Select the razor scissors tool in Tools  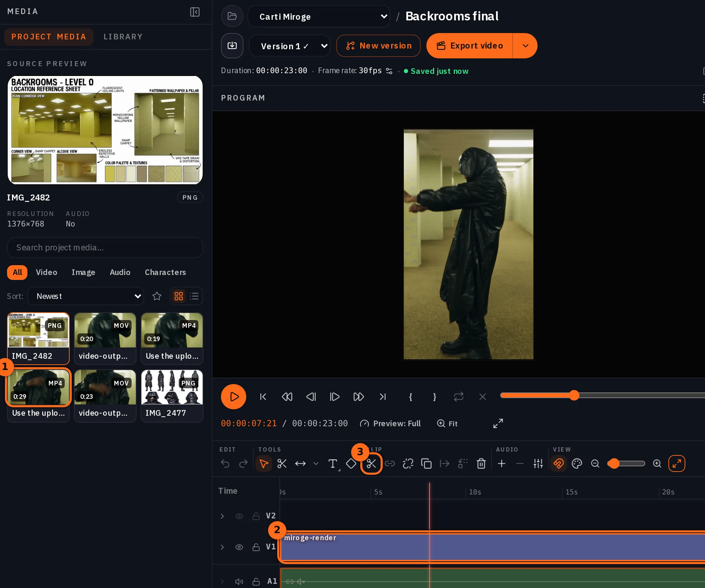tap(282, 464)
